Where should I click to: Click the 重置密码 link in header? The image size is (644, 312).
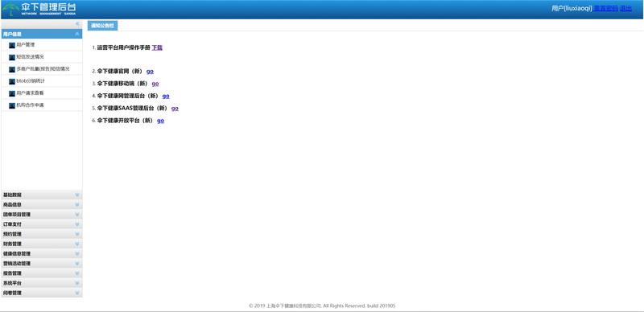pyautogui.click(x=605, y=8)
